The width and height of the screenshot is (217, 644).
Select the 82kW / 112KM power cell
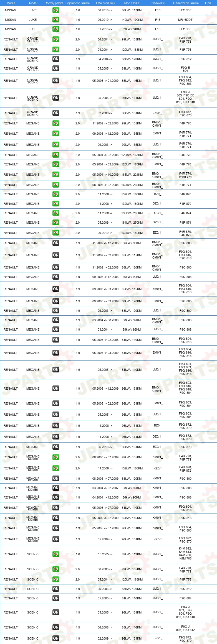point(132,554)
